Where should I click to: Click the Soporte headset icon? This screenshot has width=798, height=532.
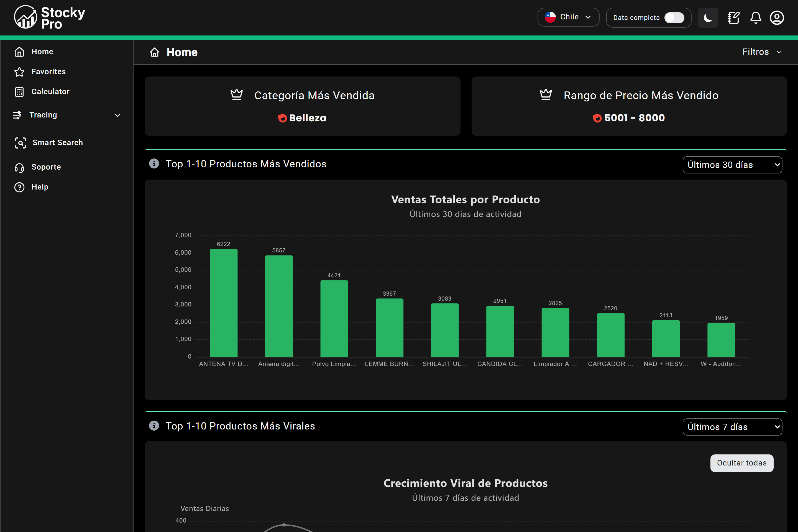click(x=19, y=167)
